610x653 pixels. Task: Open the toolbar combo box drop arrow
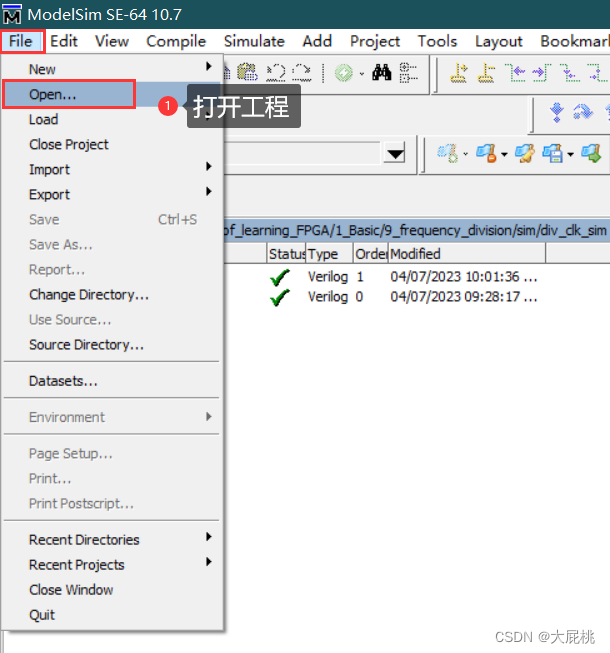[x=395, y=154]
